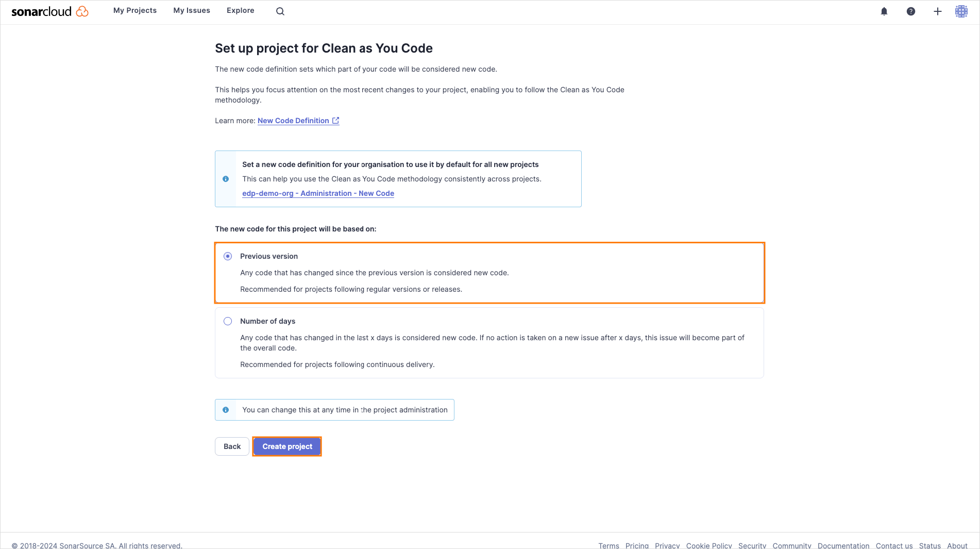The height and width of the screenshot is (549, 980).
Task: Open My Issues
Action: point(192,10)
